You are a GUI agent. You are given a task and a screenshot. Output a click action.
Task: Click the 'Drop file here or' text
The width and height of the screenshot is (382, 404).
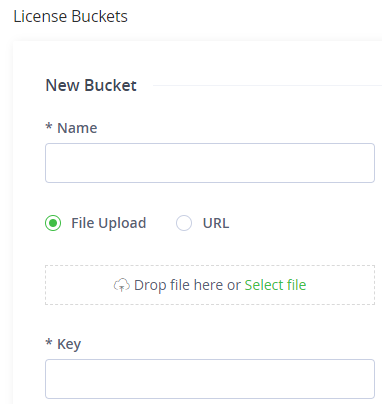tap(187, 285)
